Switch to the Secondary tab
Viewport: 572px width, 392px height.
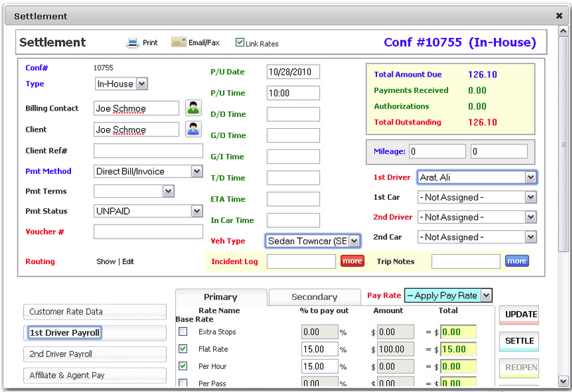click(x=314, y=297)
